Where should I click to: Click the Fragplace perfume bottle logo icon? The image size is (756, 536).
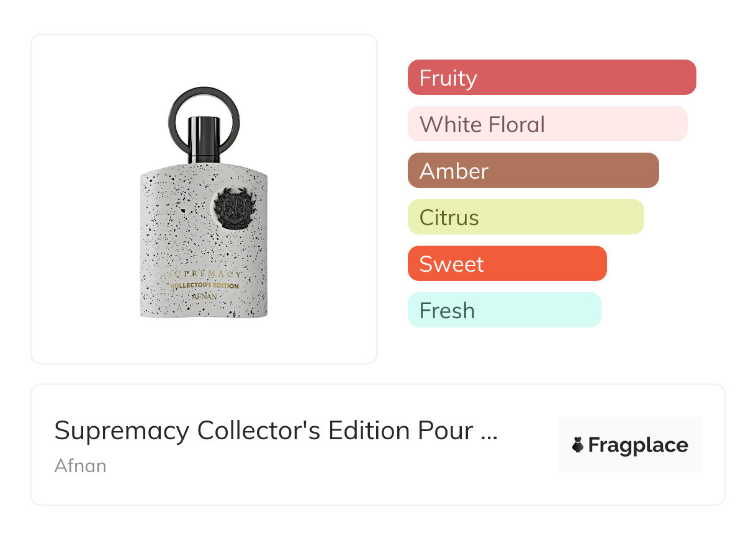tap(578, 445)
